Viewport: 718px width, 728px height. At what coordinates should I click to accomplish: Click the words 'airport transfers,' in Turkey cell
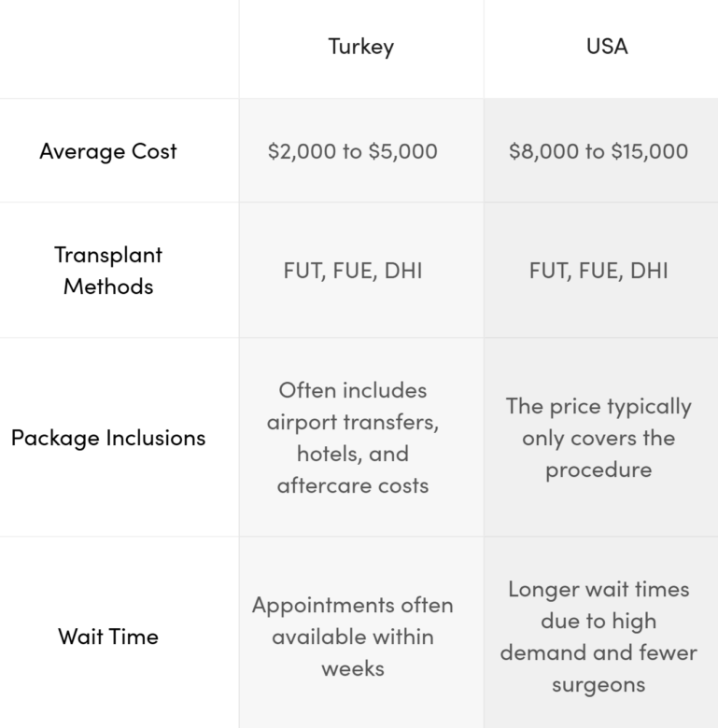click(x=353, y=422)
